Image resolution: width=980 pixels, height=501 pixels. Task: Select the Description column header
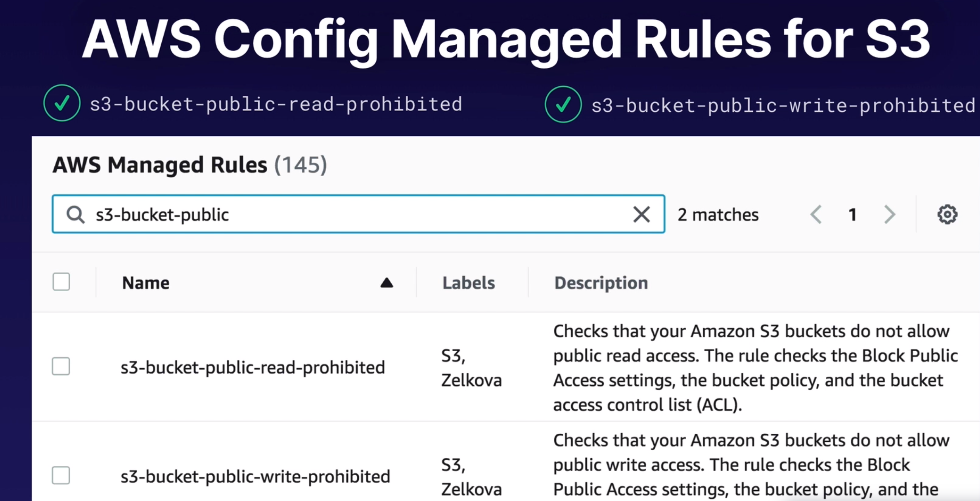click(601, 283)
